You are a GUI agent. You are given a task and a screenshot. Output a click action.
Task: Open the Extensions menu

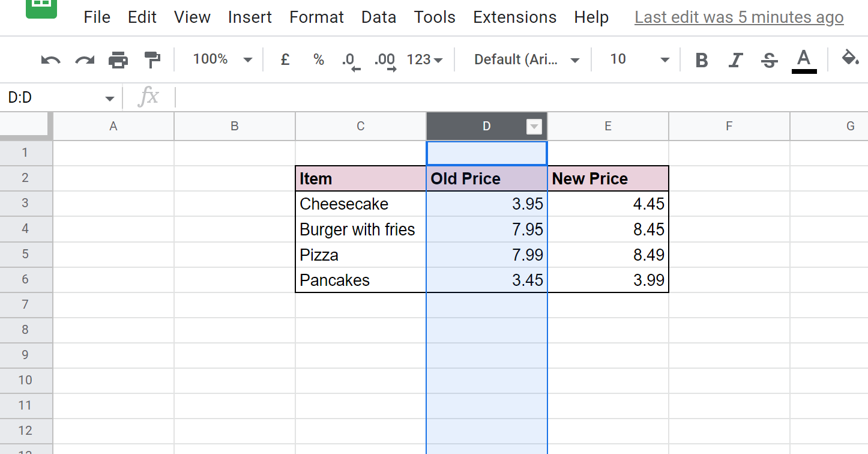point(514,17)
